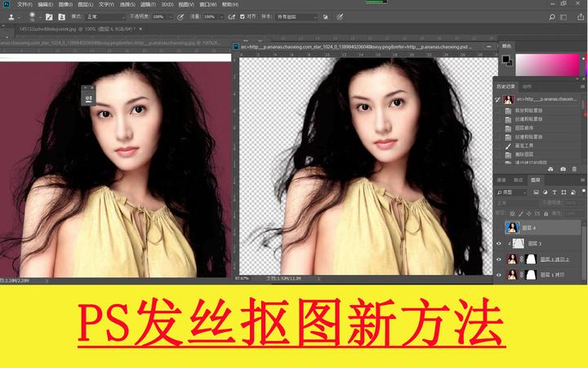Create new snapshot camera icon

pos(563,169)
